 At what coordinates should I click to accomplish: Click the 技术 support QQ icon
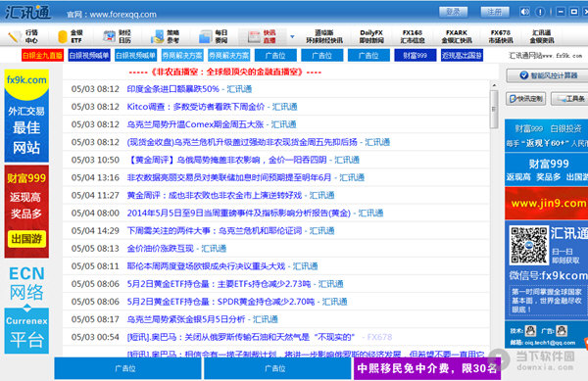530,330
